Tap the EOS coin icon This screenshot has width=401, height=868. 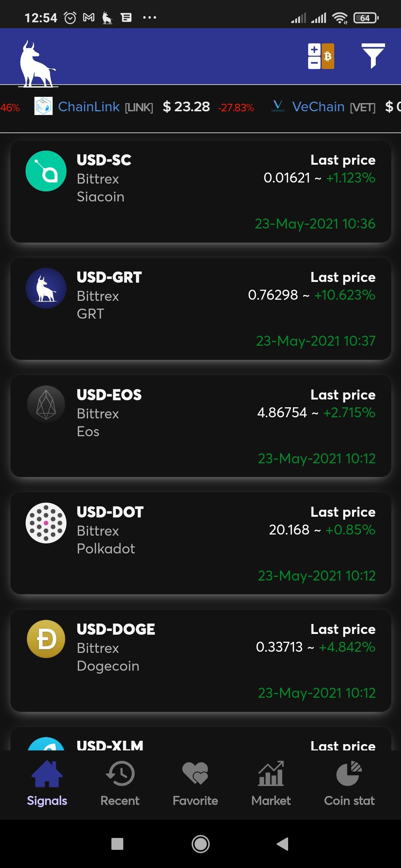(x=46, y=405)
